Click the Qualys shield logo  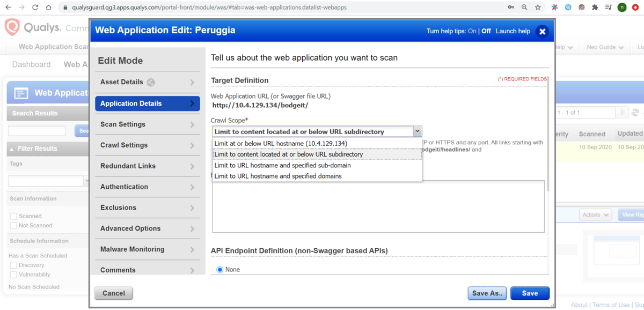click(x=12, y=27)
